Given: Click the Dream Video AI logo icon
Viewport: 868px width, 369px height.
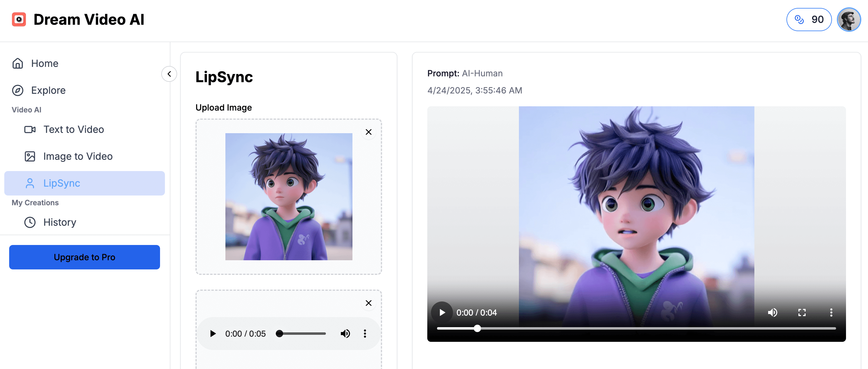Looking at the screenshot, I should pos(19,19).
